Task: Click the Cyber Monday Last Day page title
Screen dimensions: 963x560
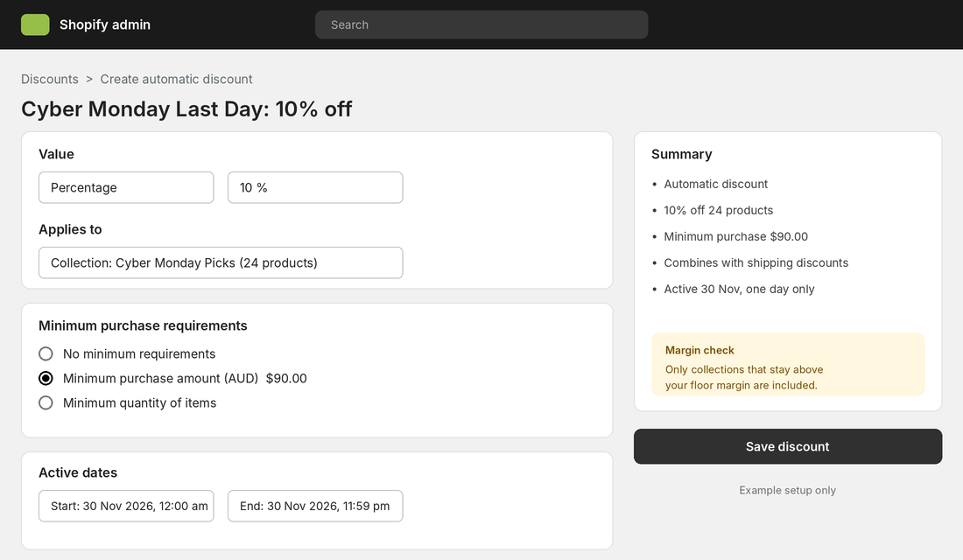Action: point(186,109)
